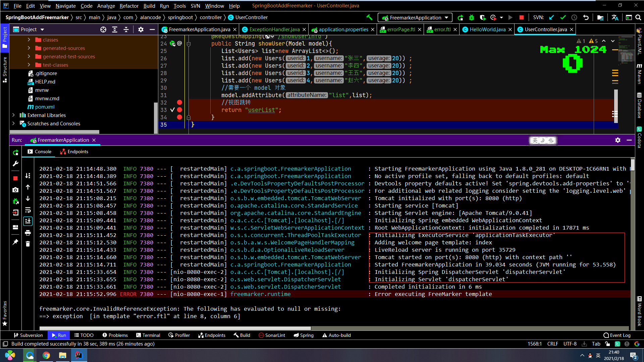
Task: Open SVN history clock icon
Action: 574,17
